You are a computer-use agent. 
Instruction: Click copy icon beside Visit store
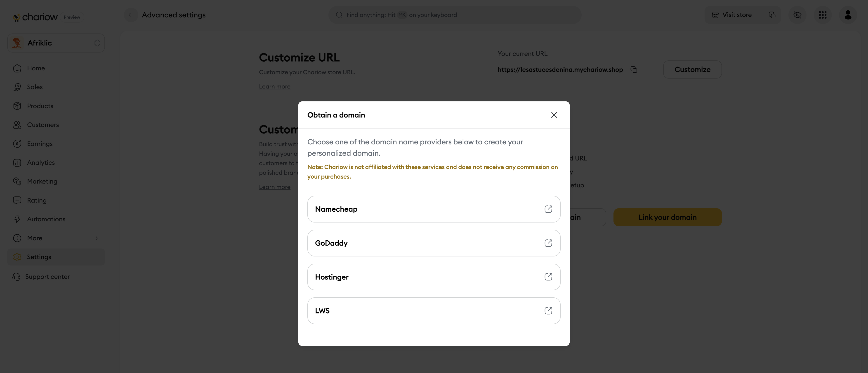[772, 15]
